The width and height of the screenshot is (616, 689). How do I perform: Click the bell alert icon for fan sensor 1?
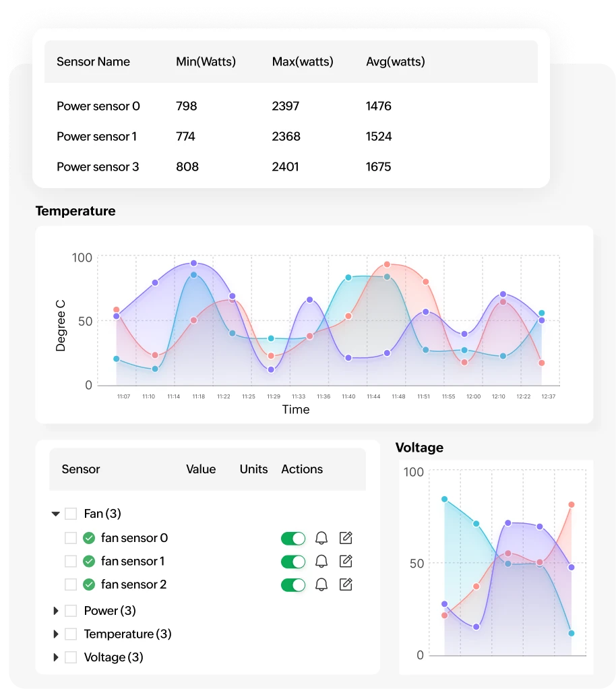[321, 561]
